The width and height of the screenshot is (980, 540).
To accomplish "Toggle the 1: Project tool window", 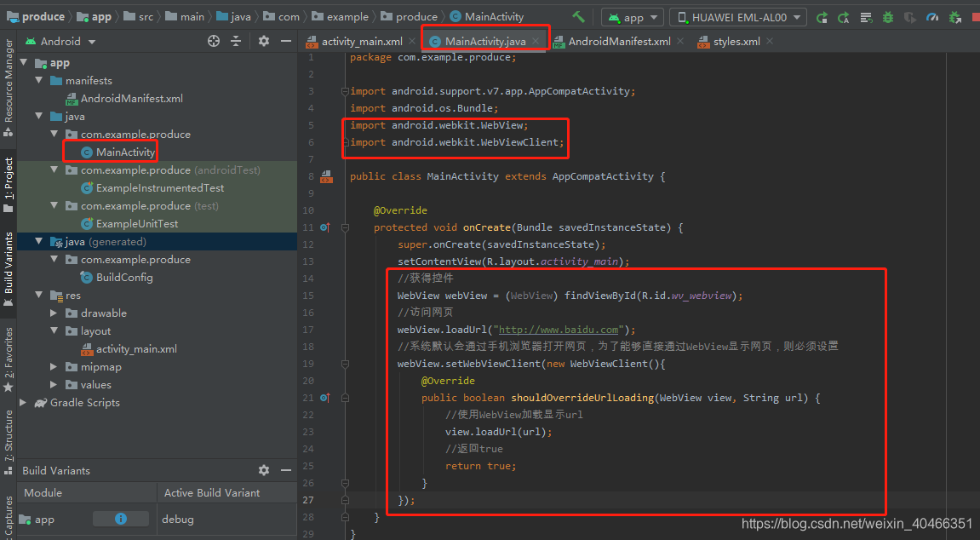I will click(x=9, y=184).
